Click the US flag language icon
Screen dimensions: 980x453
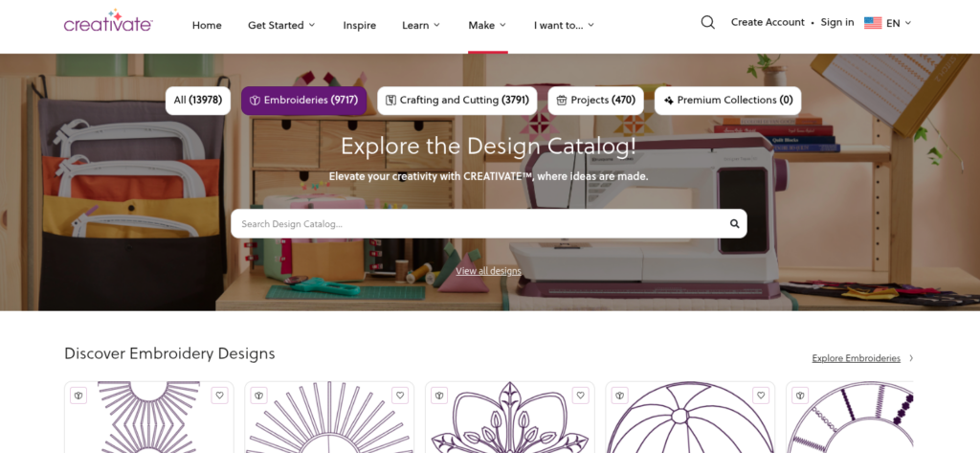click(x=873, y=23)
